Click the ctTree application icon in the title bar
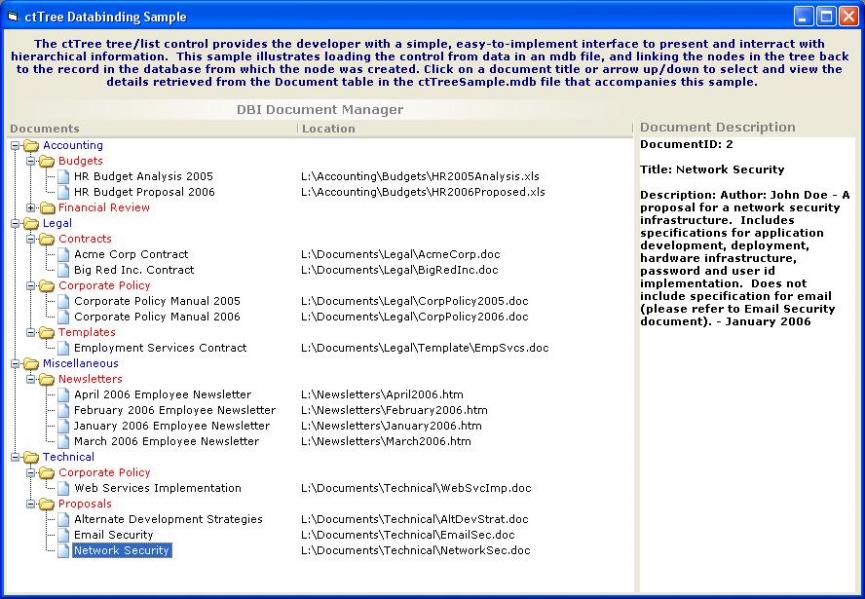 tap(12, 15)
